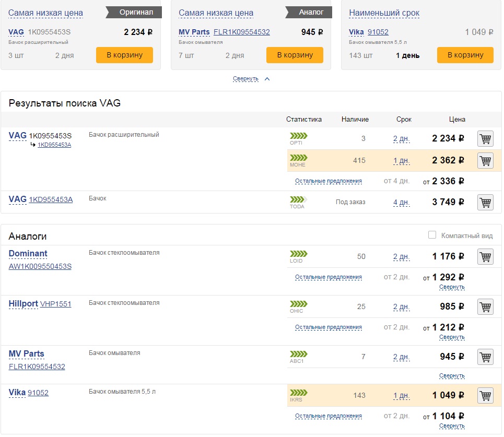This screenshot has height=437, width=504.
Task: Collapse the summary cards via top Свернуть link
Action: (x=245, y=79)
